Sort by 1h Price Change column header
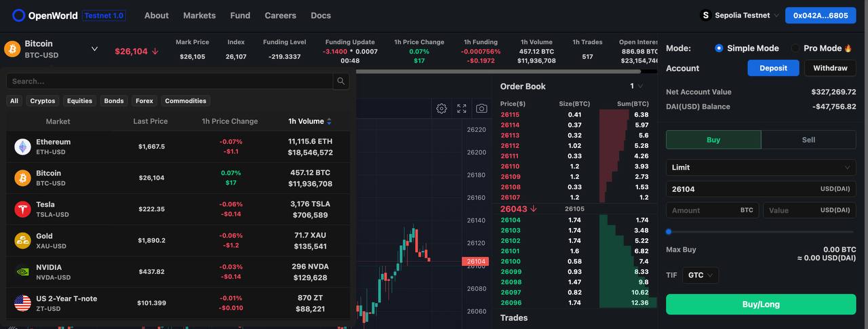The height and width of the screenshot is (329, 868). (230, 121)
